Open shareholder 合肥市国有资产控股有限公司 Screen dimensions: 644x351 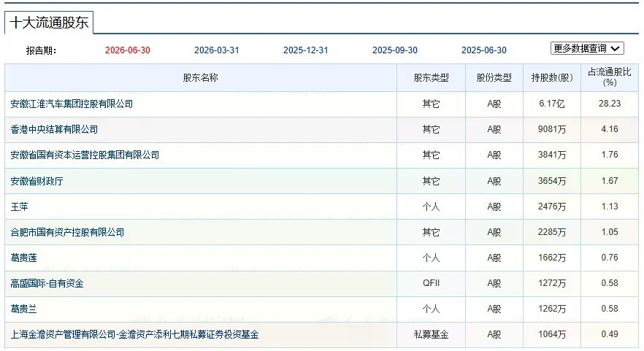tap(67, 232)
